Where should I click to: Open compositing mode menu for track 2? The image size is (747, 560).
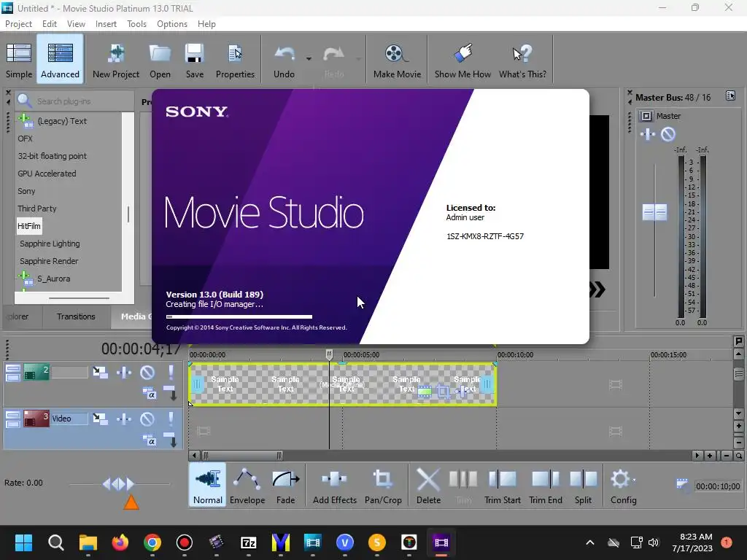[149, 393]
